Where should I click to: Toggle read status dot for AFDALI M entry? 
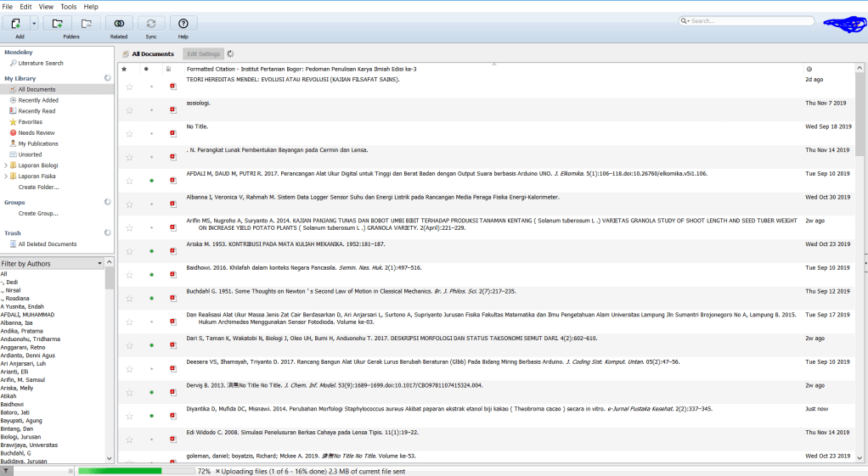[151, 181]
